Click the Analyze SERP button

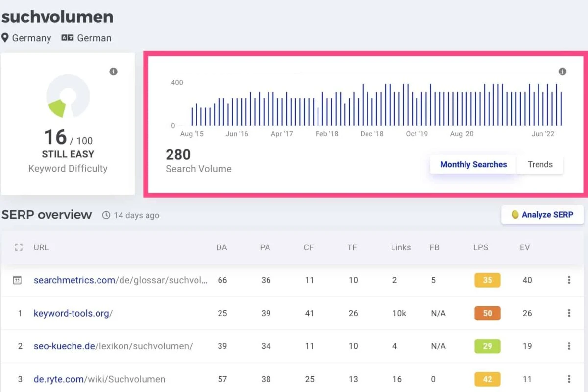542,215
